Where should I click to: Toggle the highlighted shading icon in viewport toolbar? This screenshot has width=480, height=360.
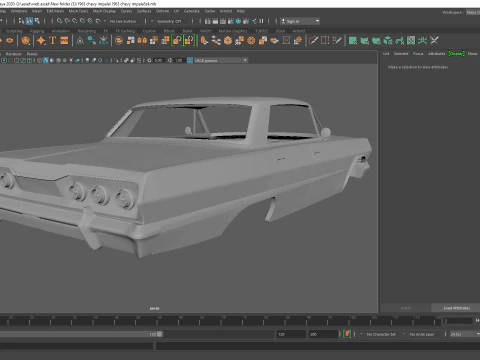[46, 60]
